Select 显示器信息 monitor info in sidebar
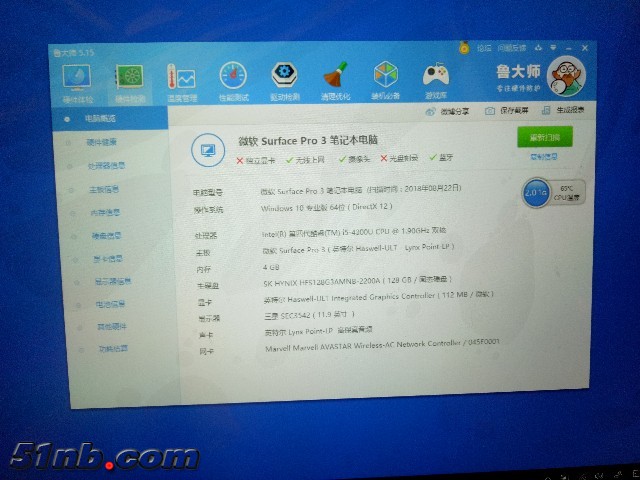The width and height of the screenshot is (640, 480). pyautogui.click(x=112, y=281)
